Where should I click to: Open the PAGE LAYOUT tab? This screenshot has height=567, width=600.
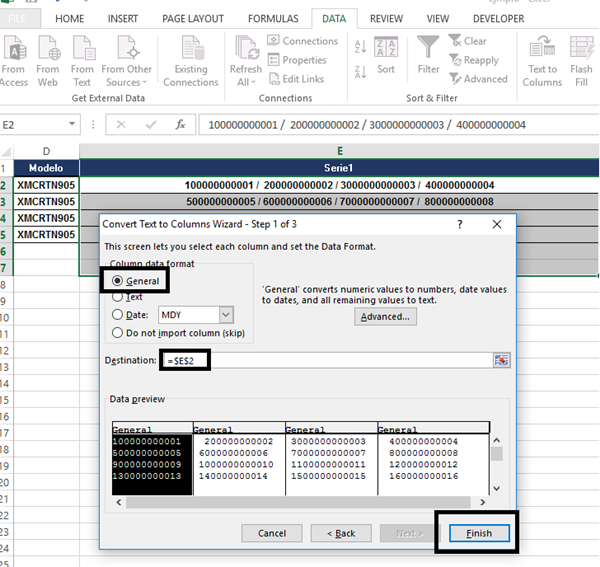[195, 18]
